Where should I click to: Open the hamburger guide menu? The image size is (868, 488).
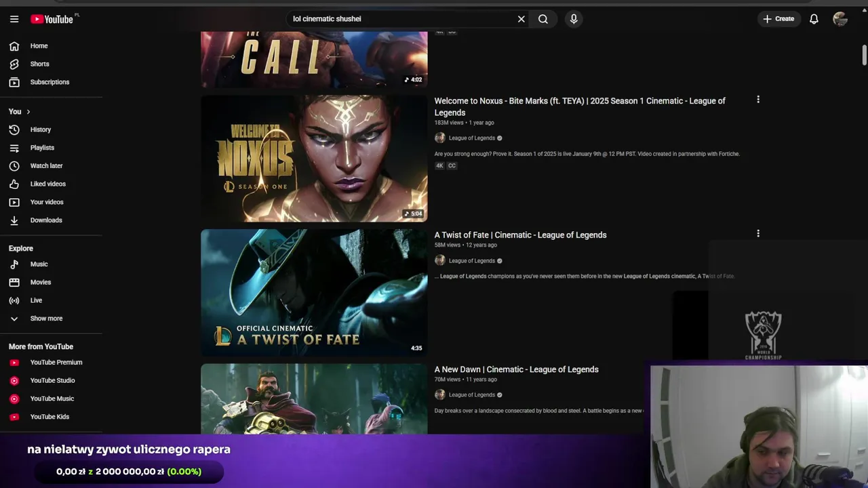click(x=14, y=19)
